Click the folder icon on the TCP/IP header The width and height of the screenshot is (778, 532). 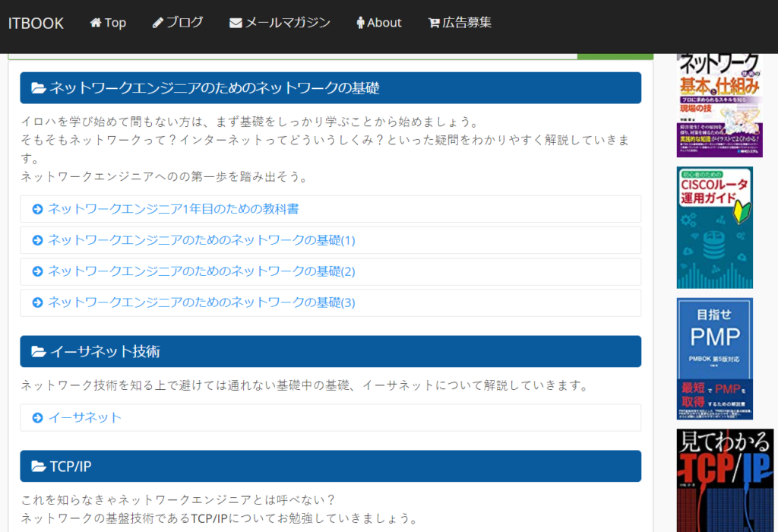[36, 466]
